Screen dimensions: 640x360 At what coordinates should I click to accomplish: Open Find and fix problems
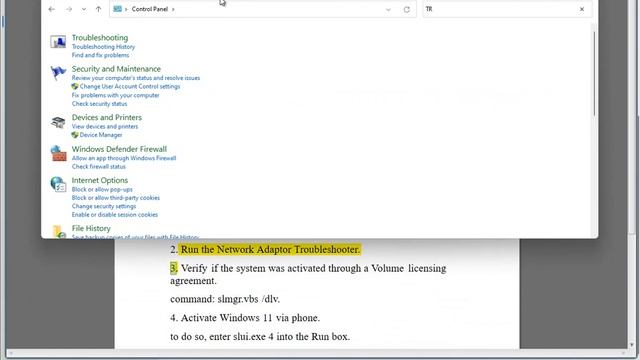100,55
